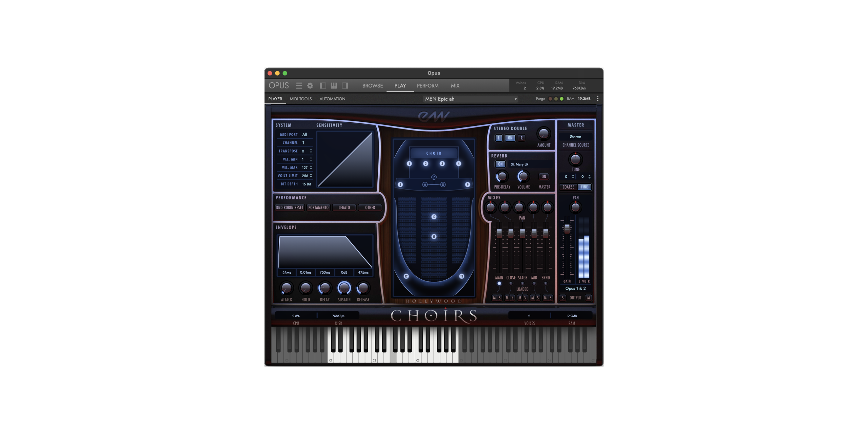Open the hamburger main menu icon
This screenshot has height=434, width=868.
click(x=299, y=86)
